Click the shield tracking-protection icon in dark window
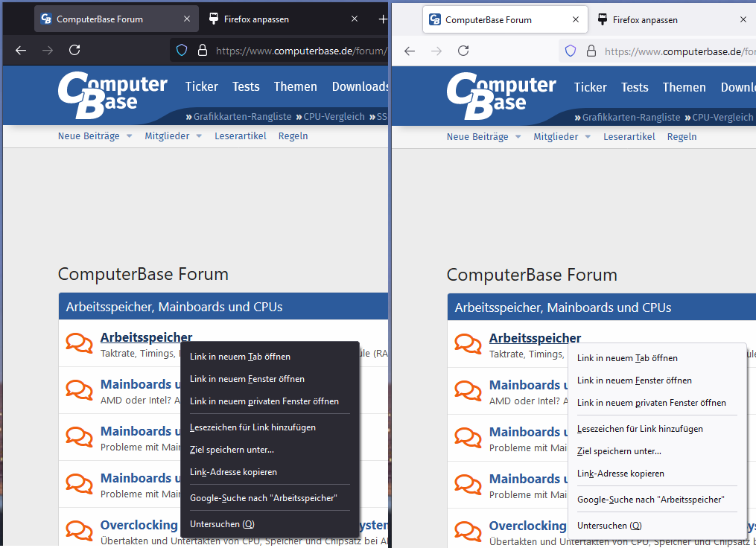Viewport: 756px width, 548px height. [x=182, y=50]
